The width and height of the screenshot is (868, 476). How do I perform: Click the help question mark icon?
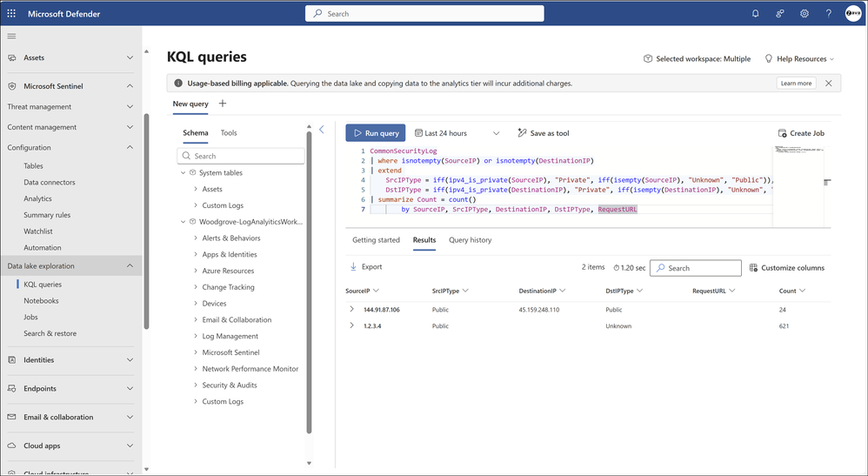point(829,13)
